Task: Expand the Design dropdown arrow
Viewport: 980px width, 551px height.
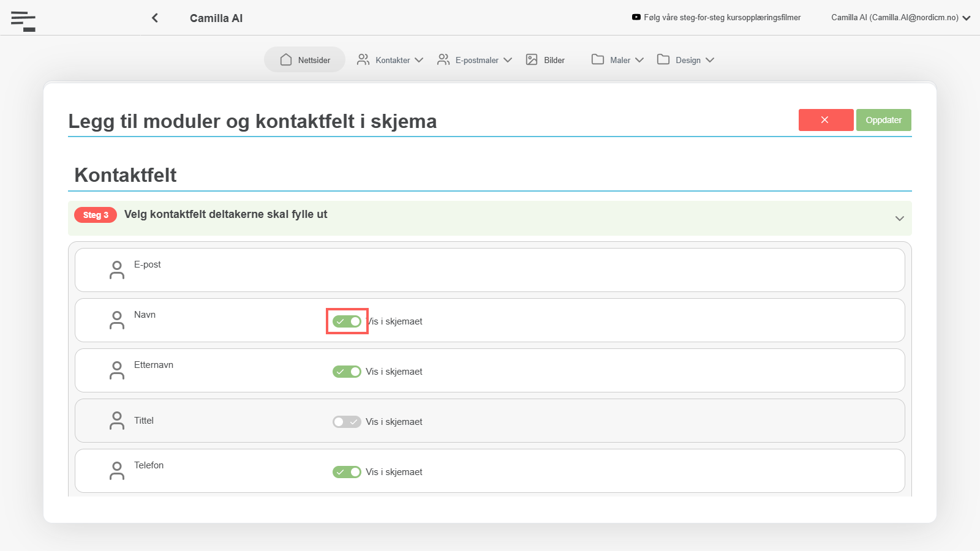Action: 710,60
